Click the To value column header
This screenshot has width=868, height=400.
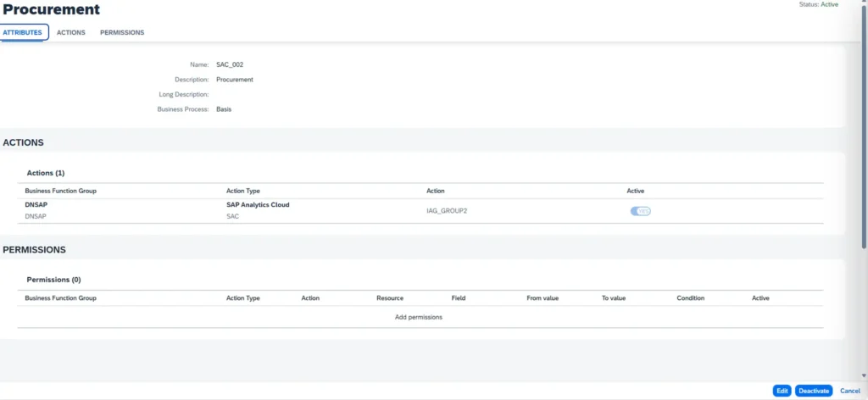(x=614, y=298)
